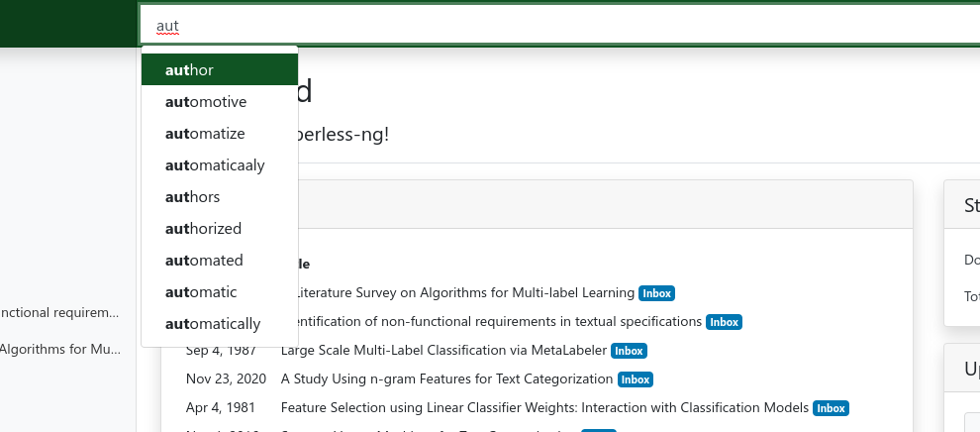Click the Inbox tag beside the n-gram Features document
This screenshot has width=980, height=432.
635,379
